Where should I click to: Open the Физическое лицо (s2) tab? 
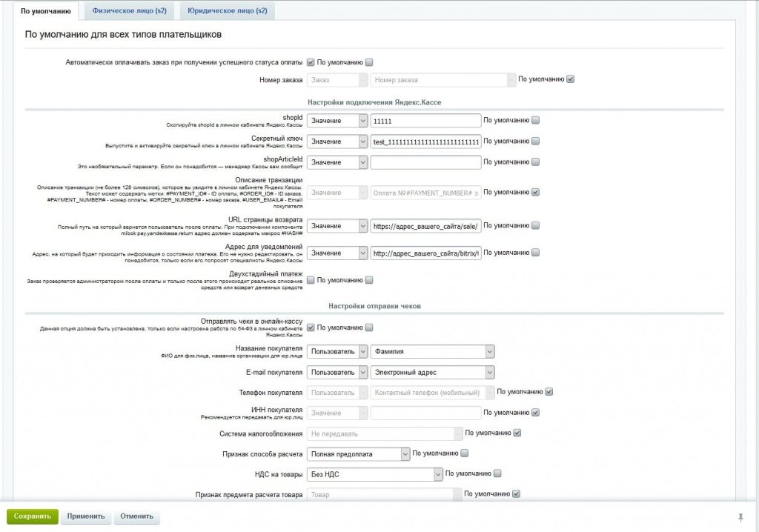(129, 10)
